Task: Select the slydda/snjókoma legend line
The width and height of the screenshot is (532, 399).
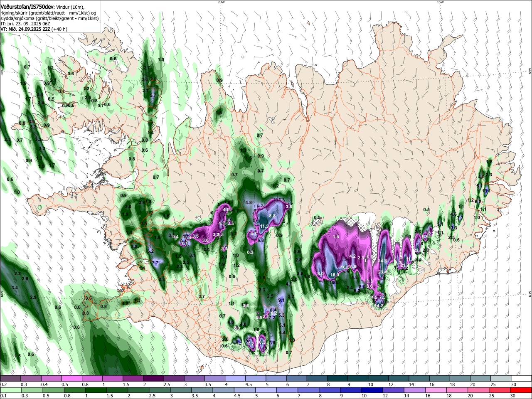Action: [49, 18]
